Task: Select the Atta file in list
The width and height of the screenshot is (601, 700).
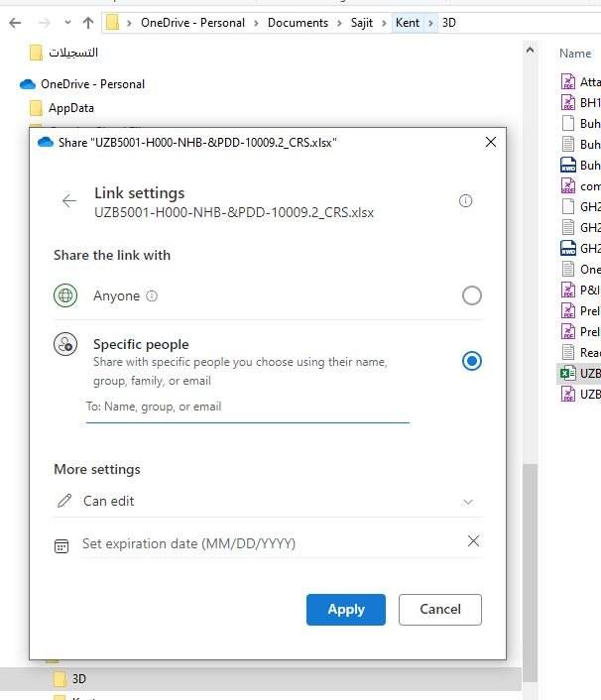Action: (x=580, y=82)
